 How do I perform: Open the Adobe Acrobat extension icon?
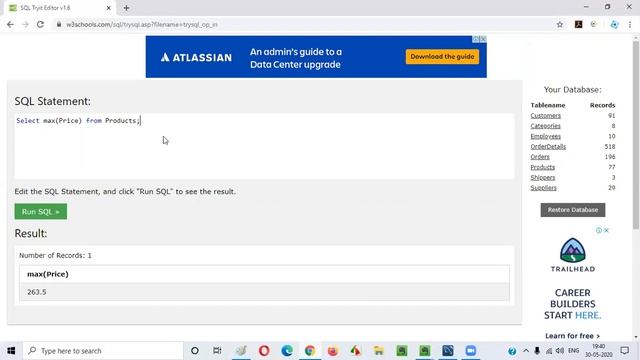point(578,24)
